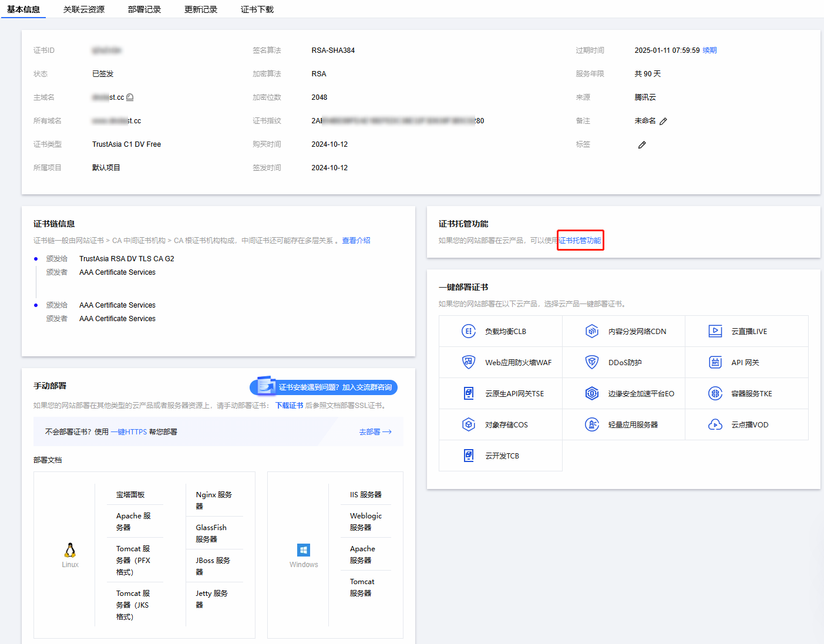The image size is (824, 644).
Task: Click the 默认项目 project value
Action: pos(106,168)
